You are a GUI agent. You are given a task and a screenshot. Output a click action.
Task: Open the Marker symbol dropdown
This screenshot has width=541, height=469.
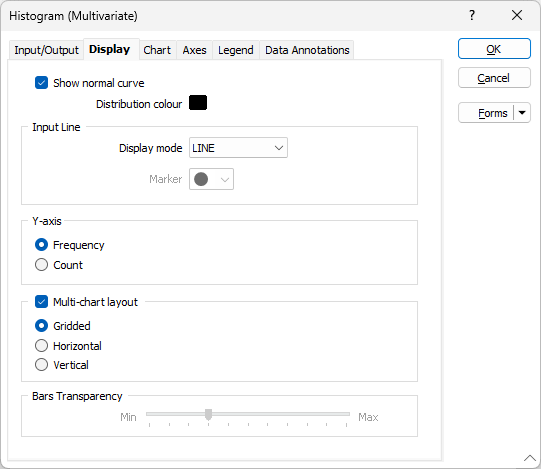pos(211,179)
